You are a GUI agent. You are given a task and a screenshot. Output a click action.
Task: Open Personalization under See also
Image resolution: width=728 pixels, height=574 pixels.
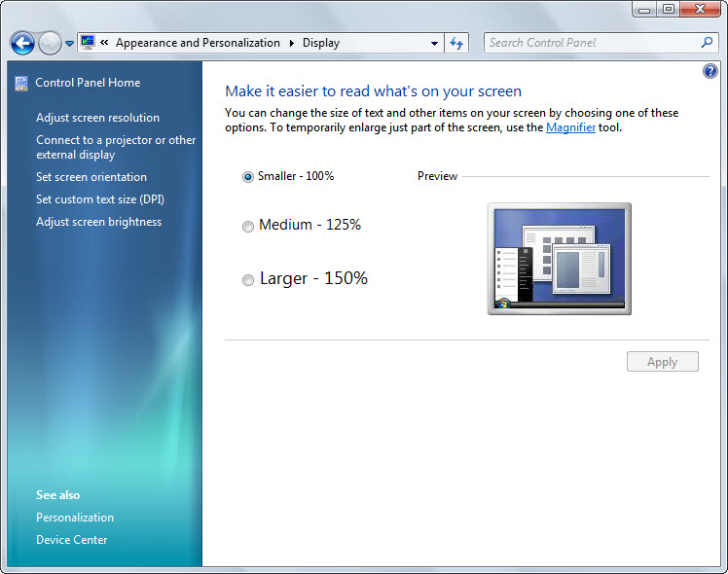(x=75, y=518)
